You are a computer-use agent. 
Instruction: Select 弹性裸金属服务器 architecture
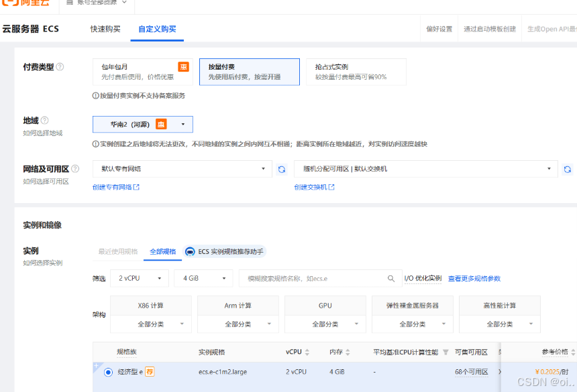click(x=413, y=306)
